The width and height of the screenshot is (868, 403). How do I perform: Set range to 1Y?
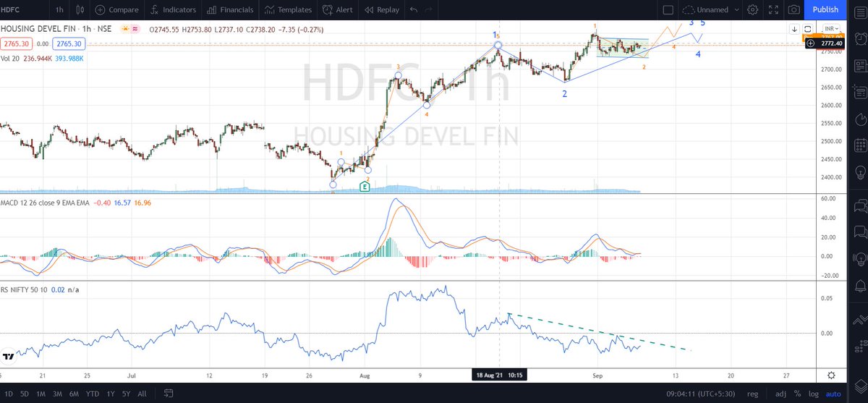[112, 394]
